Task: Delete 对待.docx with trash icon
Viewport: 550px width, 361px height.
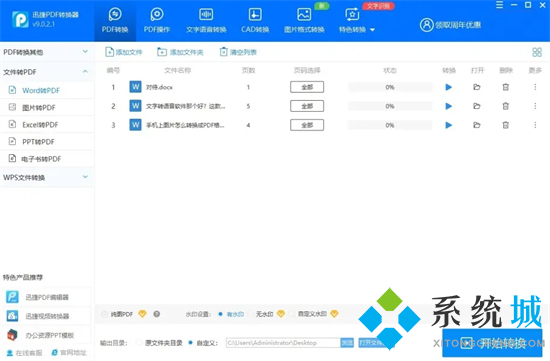Action: click(505, 87)
